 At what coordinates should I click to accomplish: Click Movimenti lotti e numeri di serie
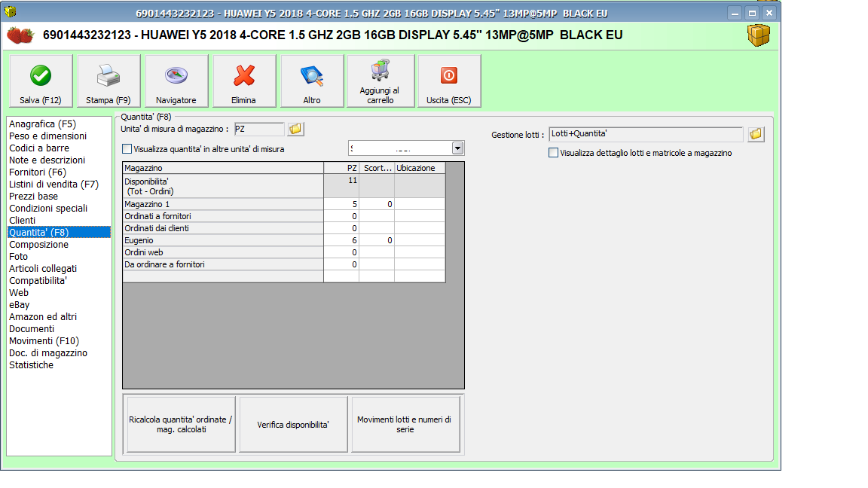(405, 425)
